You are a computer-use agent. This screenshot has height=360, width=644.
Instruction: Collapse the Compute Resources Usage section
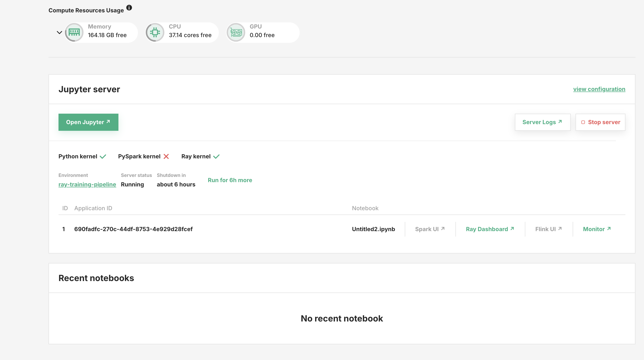point(59,32)
